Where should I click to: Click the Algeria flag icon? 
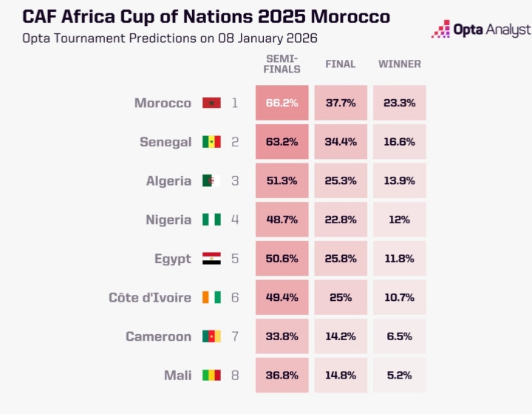[211, 181]
